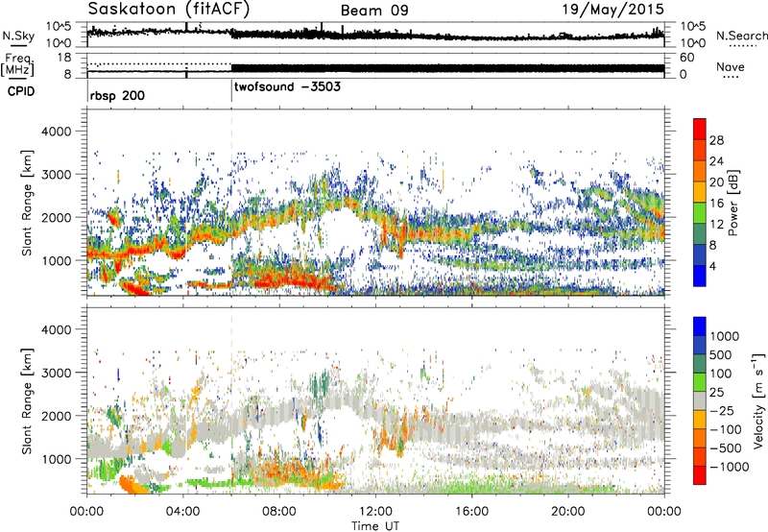Viewport: 768px width, 532px height.
Task: Click the '04:00' time axis label
Action: 183,512
